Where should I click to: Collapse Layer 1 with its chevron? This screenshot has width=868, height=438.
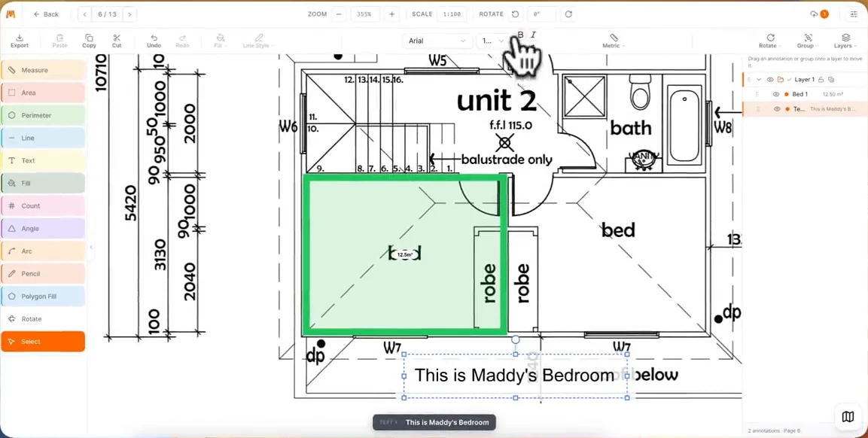coord(759,80)
